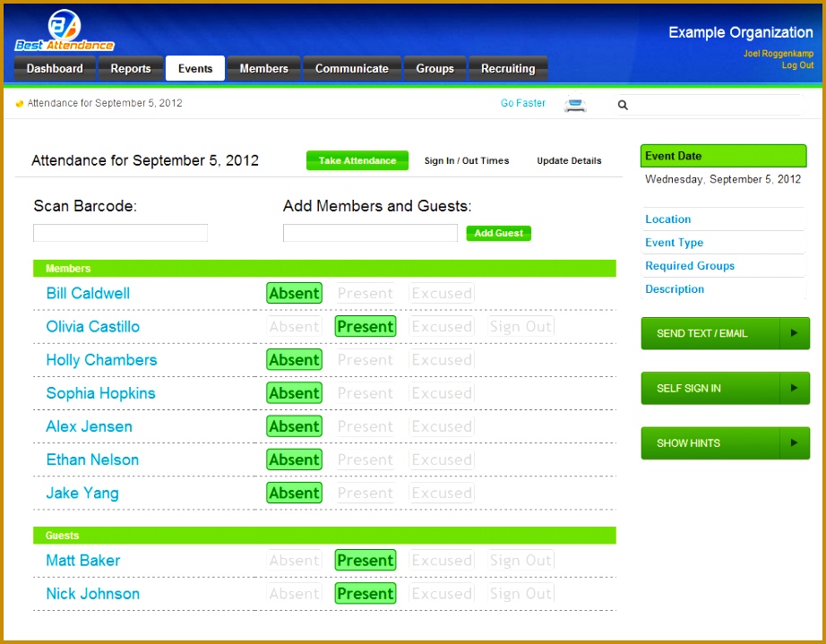Open the Best Attendance logo
This screenshot has height=644, width=826.
(x=63, y=30)
